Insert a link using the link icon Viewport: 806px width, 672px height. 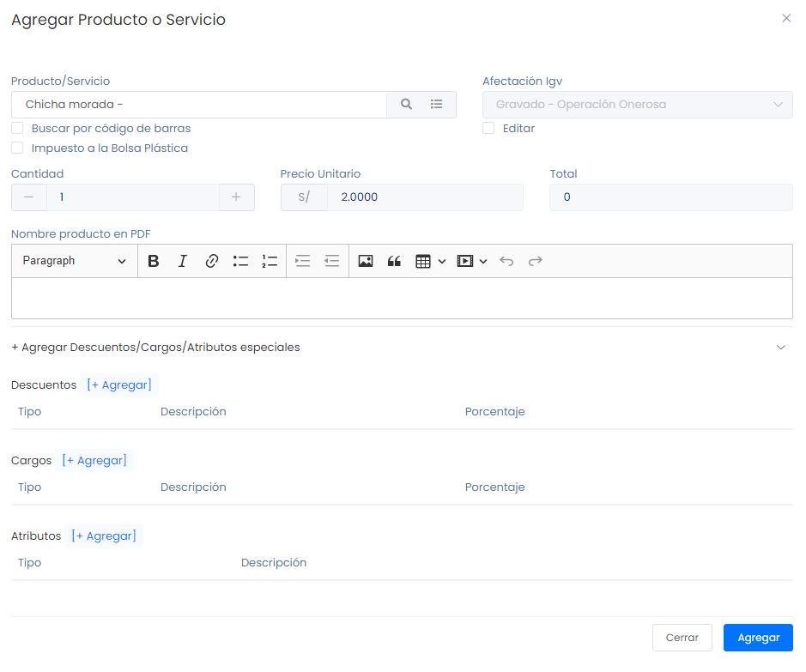point(211,262)
